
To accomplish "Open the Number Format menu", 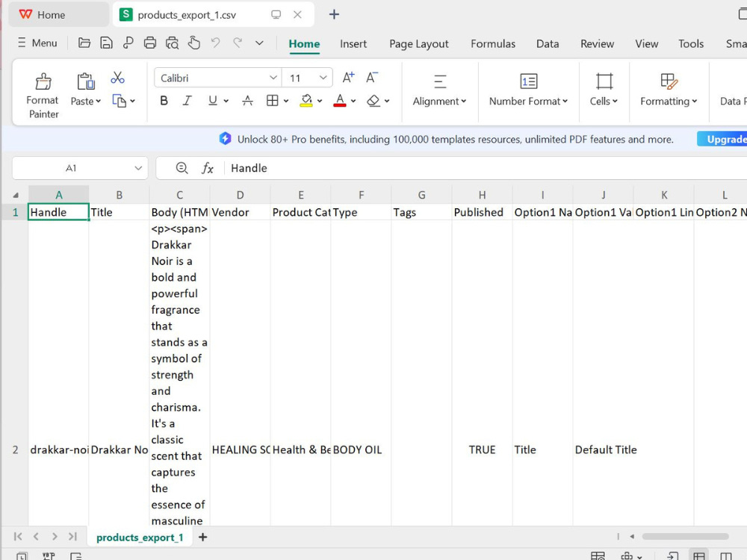I will point(528,90).
